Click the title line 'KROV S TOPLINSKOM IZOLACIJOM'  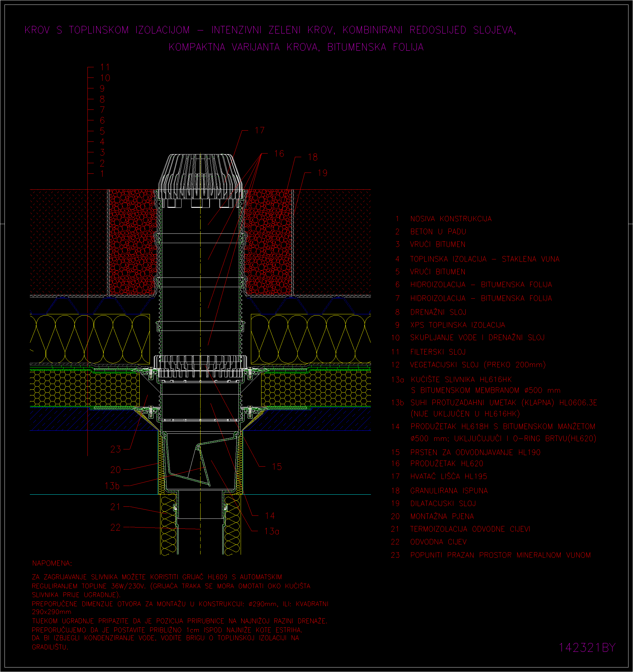(107, 30)
